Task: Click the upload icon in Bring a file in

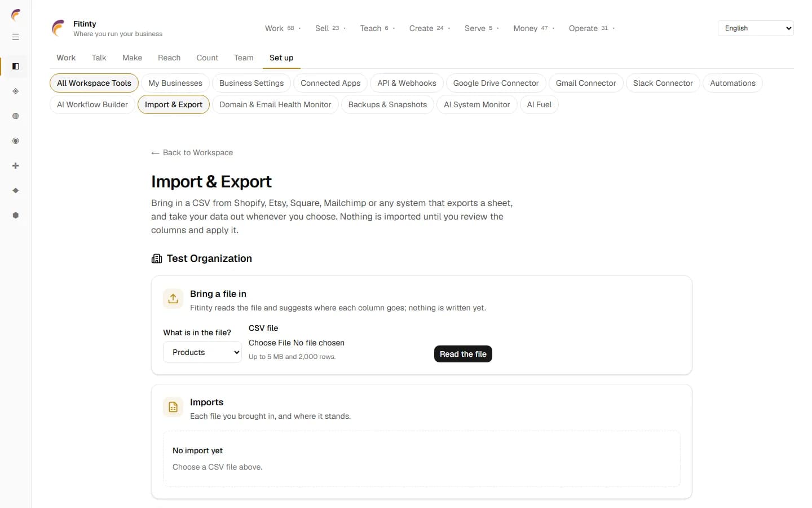Action: tap(173, 299)
